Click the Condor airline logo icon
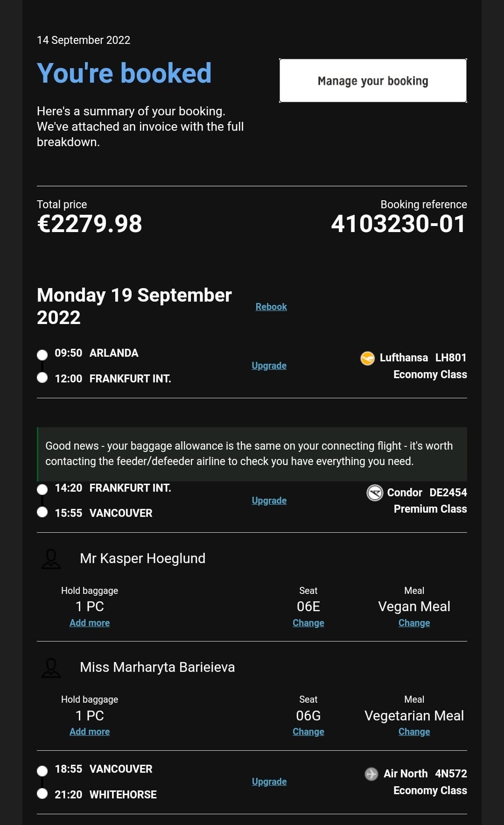 coord(375,493)
